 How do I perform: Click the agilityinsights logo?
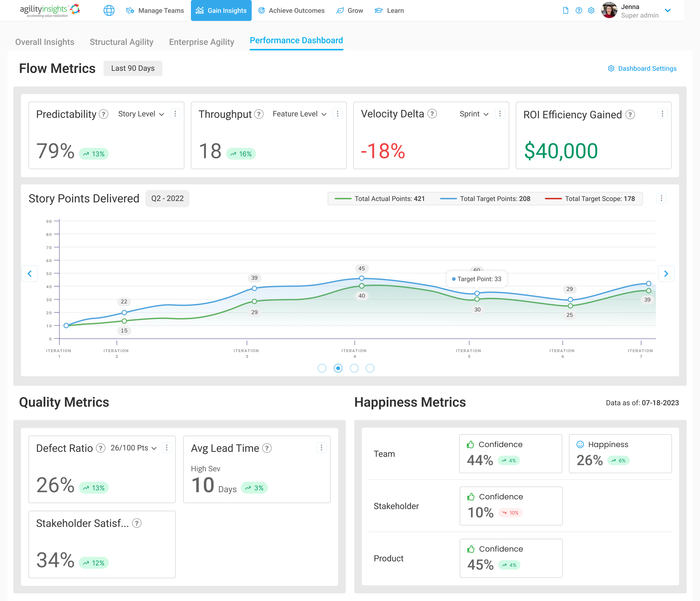pyautogui.click(x=50, y=10)
